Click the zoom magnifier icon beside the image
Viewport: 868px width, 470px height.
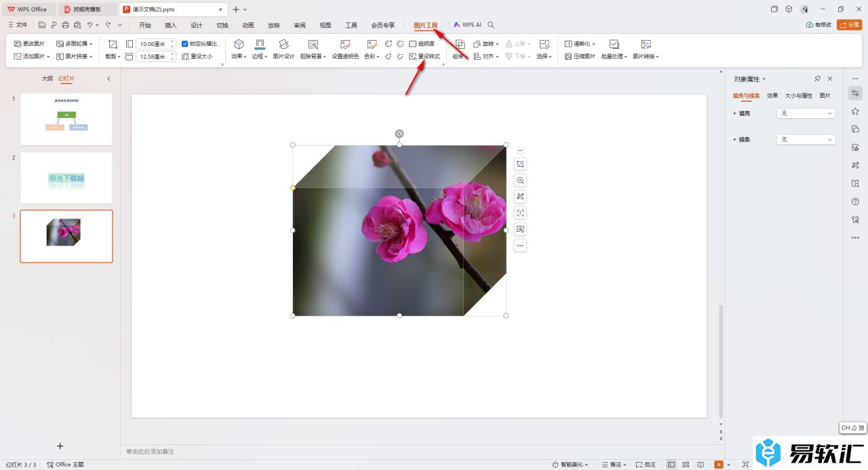click(x=520, y=180)
